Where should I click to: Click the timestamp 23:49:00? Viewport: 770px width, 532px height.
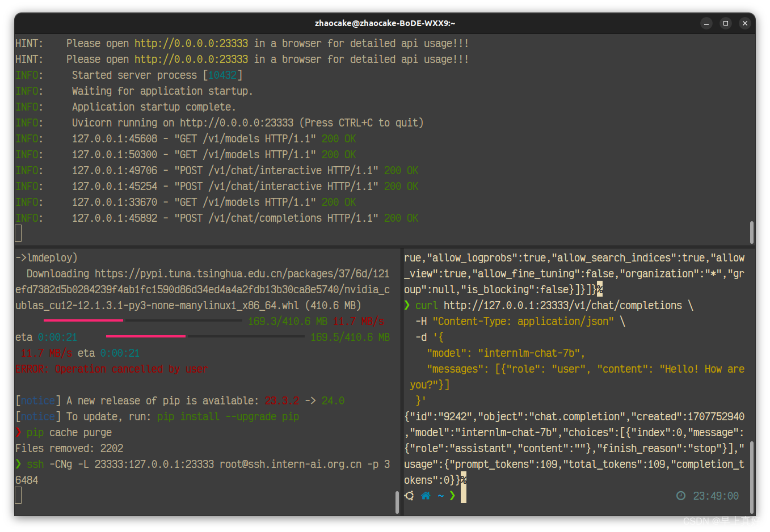click(x=716, y=496)
